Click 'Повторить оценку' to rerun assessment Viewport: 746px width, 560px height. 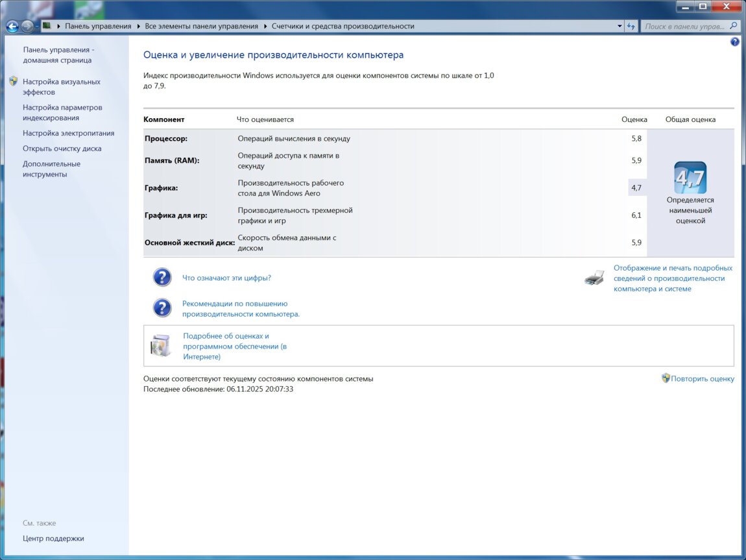(702, 379)
